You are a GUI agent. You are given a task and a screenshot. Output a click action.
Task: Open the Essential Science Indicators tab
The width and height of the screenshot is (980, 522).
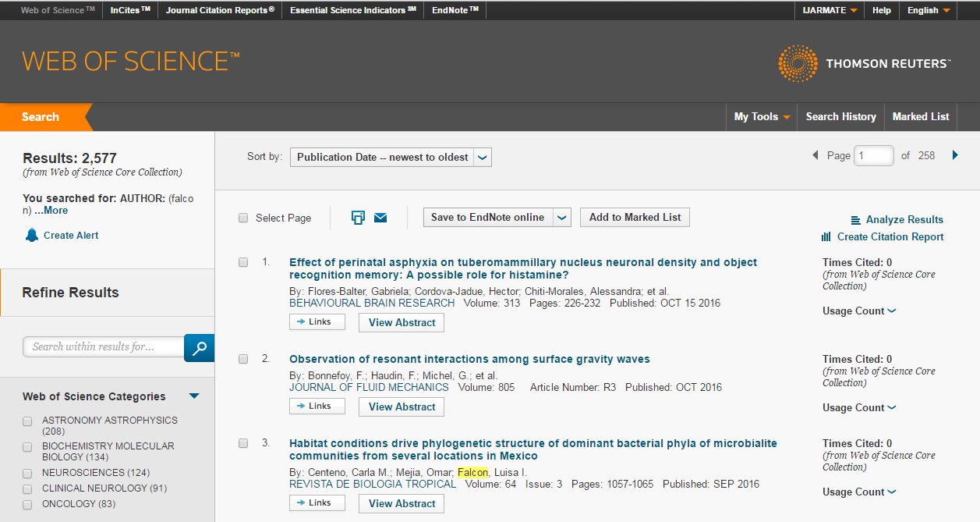[x=353, y=10]
